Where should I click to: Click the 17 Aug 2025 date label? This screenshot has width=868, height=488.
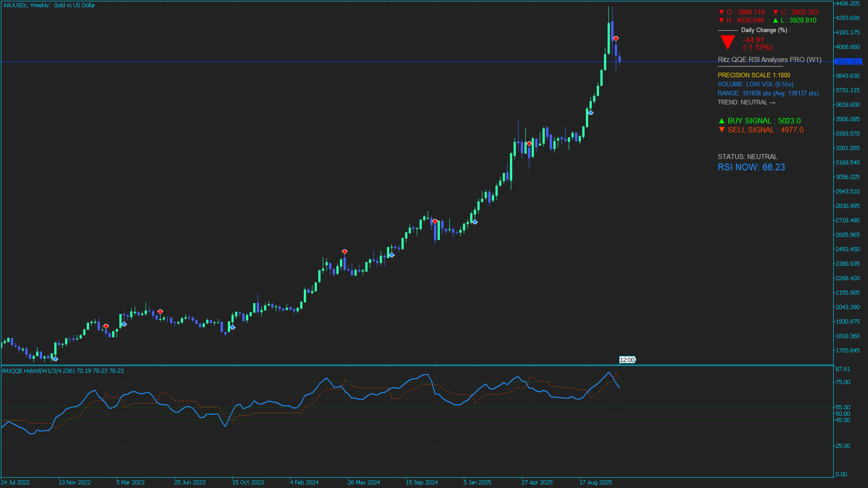pos(595,483)
